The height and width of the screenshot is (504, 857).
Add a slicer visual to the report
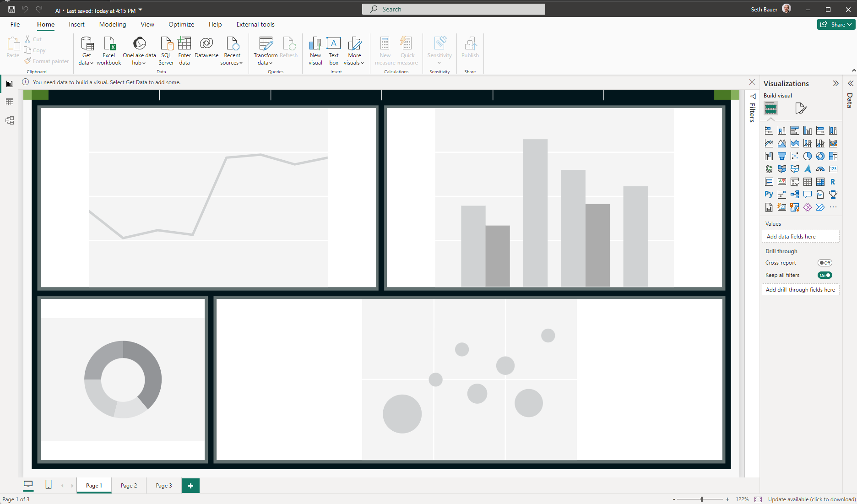pos(794,182)
